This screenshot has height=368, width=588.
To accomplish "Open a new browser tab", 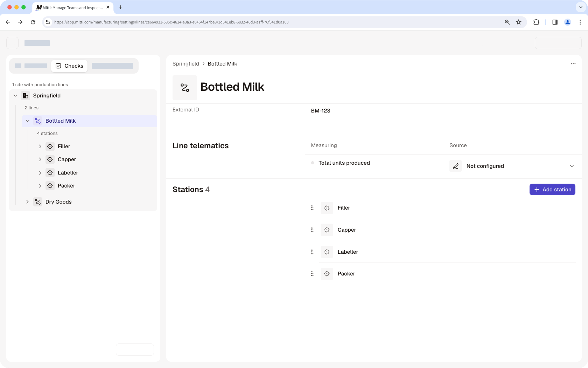I will coord(120,7).
